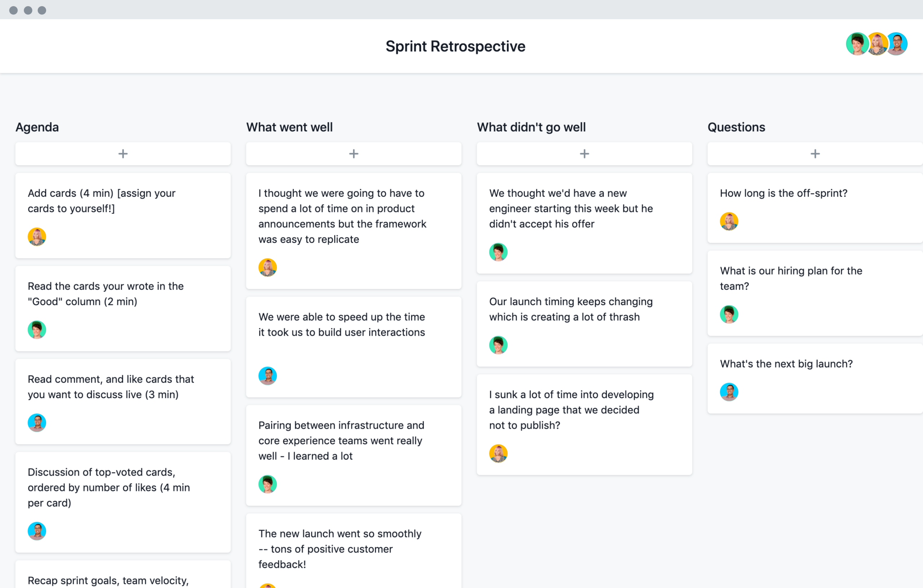Click the add card button in Questions
The image size is (923, 588).
tap(815, 153)
